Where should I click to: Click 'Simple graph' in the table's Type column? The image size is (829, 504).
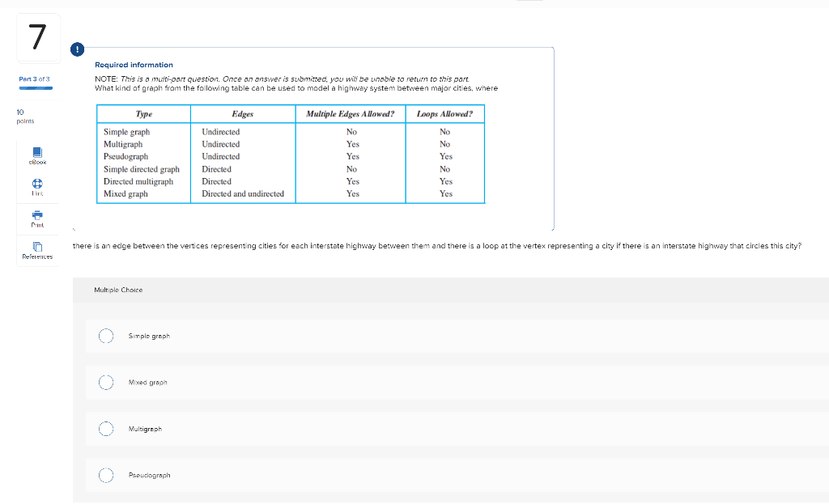[x=127, y=132]
